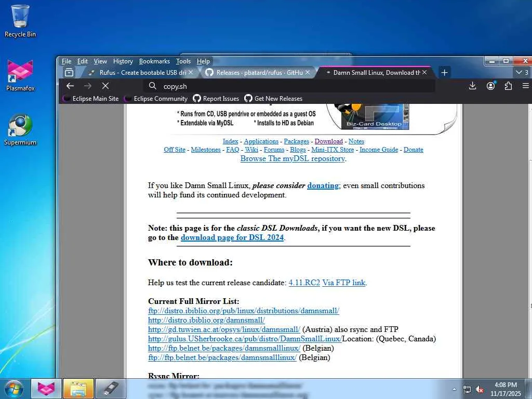Open Get New Releases bookmark
The image size is (532, 399).
coord(273,99)
